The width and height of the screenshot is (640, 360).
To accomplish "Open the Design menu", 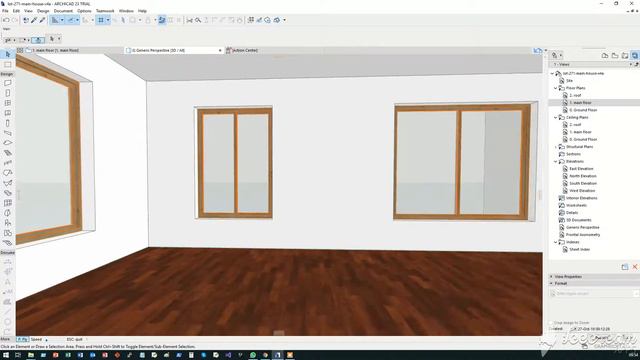I will (x=43, y=11).
